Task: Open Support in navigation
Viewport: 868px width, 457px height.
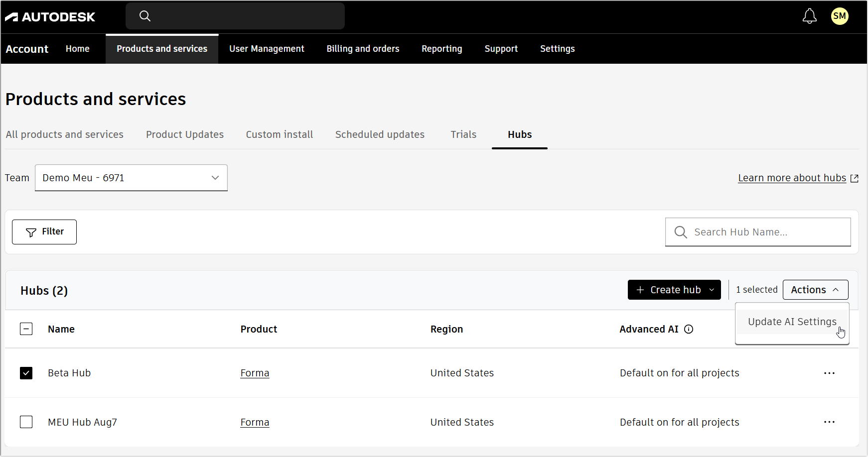Action: 501,49
